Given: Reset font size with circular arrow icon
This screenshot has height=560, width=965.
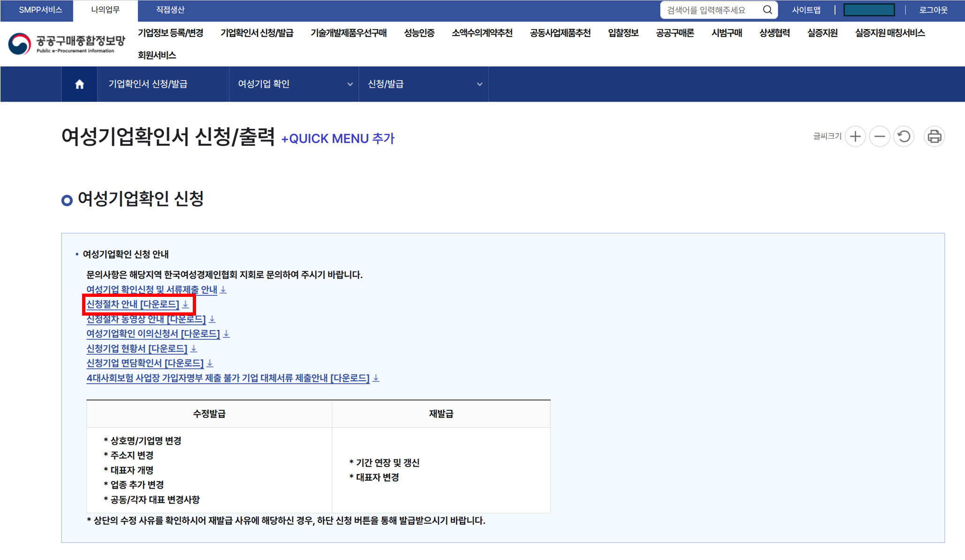Looking at the screenshot, I should pyautogui.click(x=904, y=136).
